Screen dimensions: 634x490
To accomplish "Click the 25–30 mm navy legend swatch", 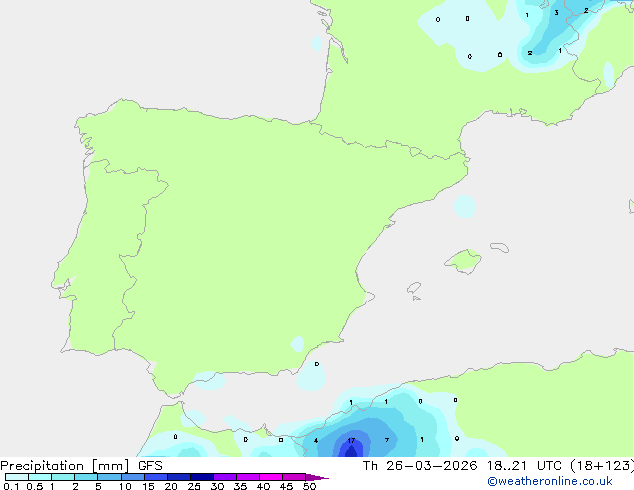I will click(202, 477).
